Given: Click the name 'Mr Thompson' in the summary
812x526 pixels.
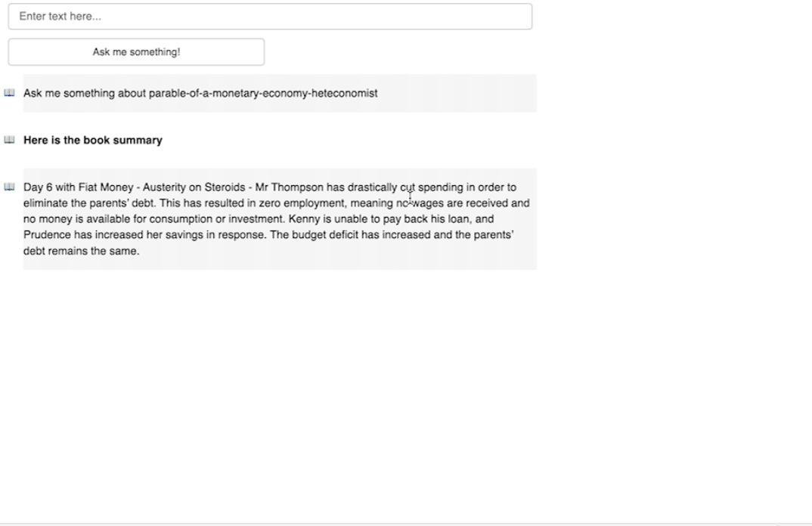Looking at the screenshot, I should point(289,187).
